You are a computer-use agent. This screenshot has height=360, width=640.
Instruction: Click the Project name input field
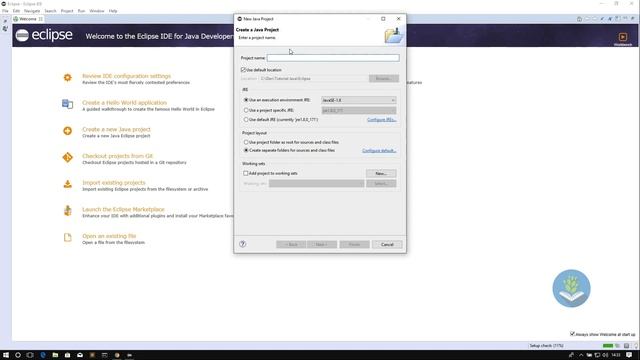point(333,58)
